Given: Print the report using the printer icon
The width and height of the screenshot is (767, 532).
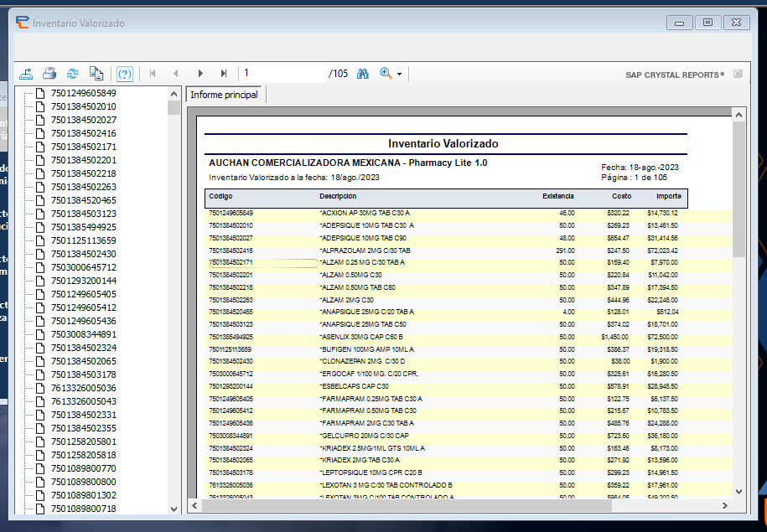Looking at the screenshot, I should 49,74.
